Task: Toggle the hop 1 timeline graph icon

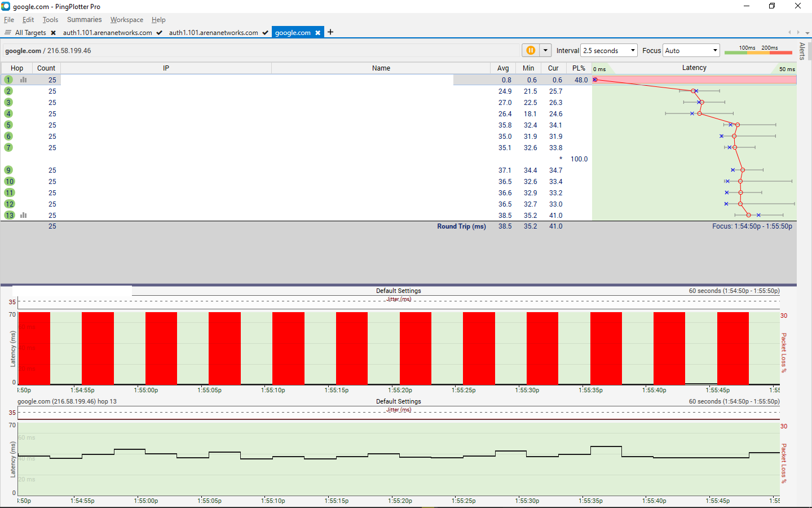Action: point(24,80)
